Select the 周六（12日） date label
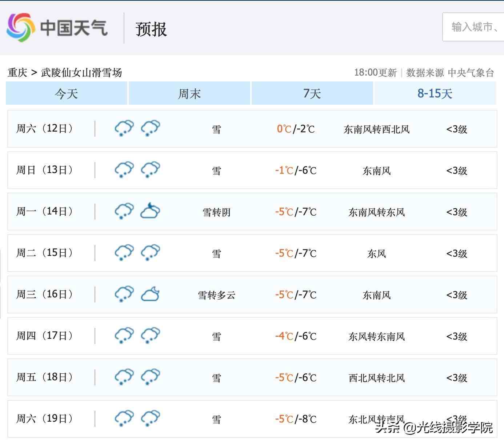 (45, 128)
